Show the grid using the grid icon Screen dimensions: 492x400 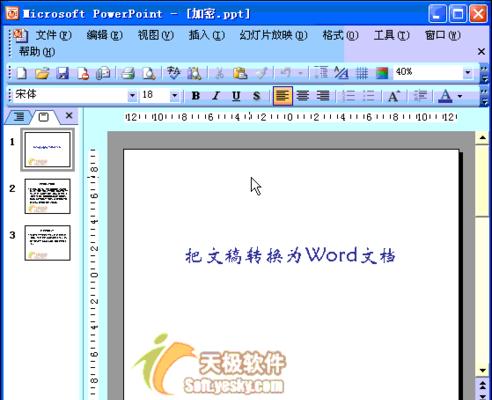[x=362, y=73]
